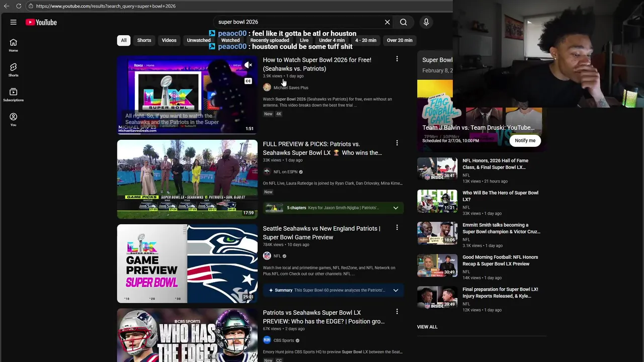This screenshot has height=362, width=644.
Task: Select the 4 - 20 min filter chip
Action: [x=366, y=40]
